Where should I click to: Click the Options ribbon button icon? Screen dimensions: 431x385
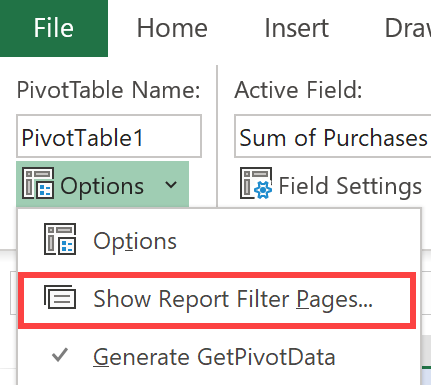(38, 183)
